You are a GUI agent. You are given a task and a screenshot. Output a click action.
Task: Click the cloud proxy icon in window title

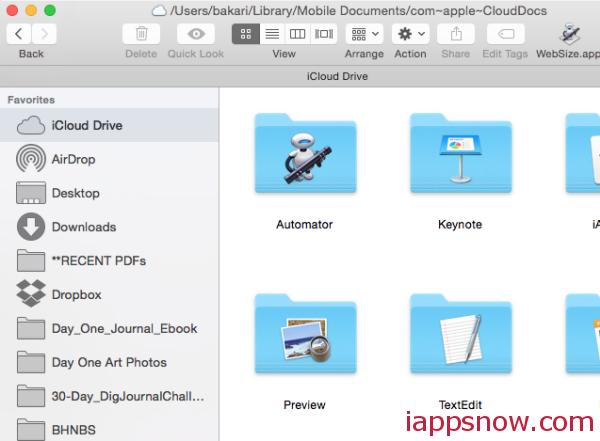(159, 11)
